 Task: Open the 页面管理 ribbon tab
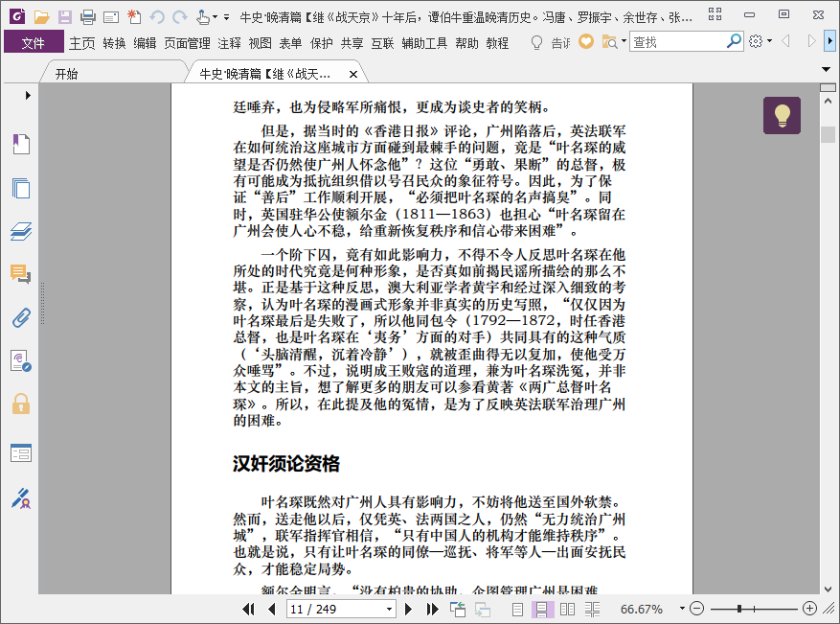pos(187,43)
